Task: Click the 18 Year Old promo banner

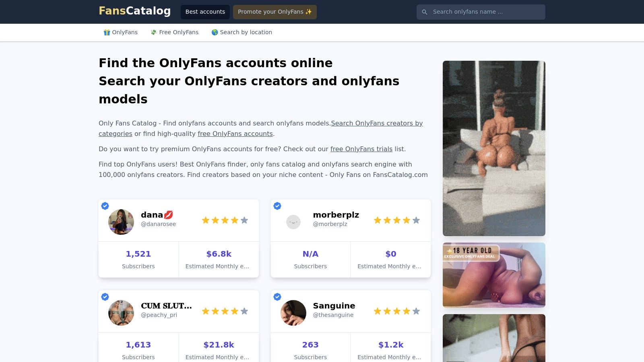Action: 494,275
